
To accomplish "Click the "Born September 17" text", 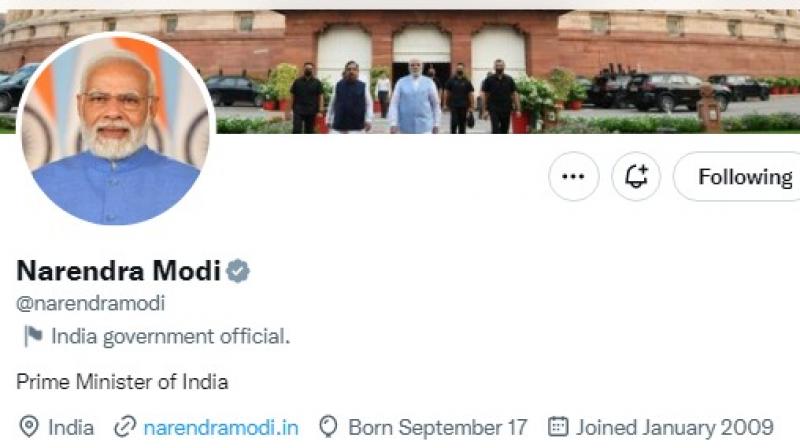I will (x=437, y=427).
